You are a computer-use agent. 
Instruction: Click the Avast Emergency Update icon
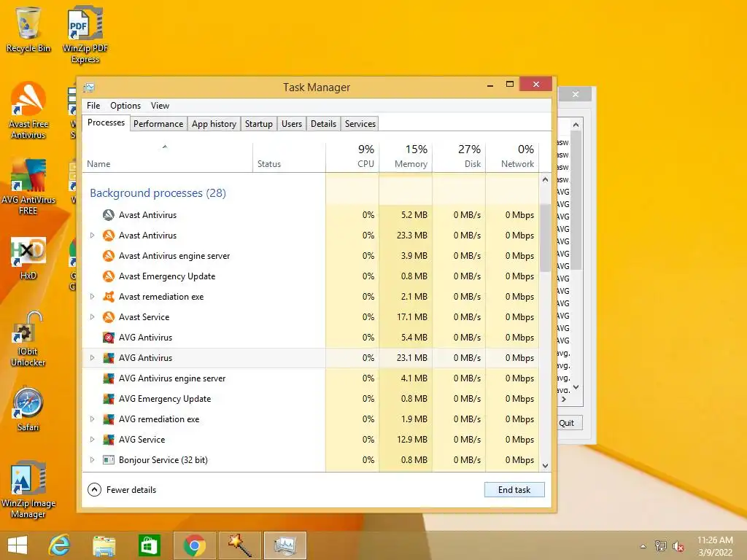(x=109, y=276)
